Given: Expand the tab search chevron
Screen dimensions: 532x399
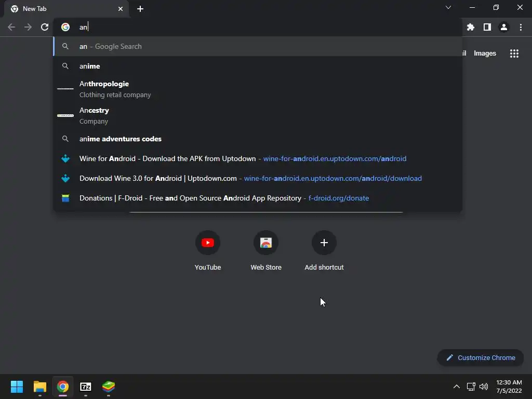Looking at the screenshot, I should coord(448,7).
